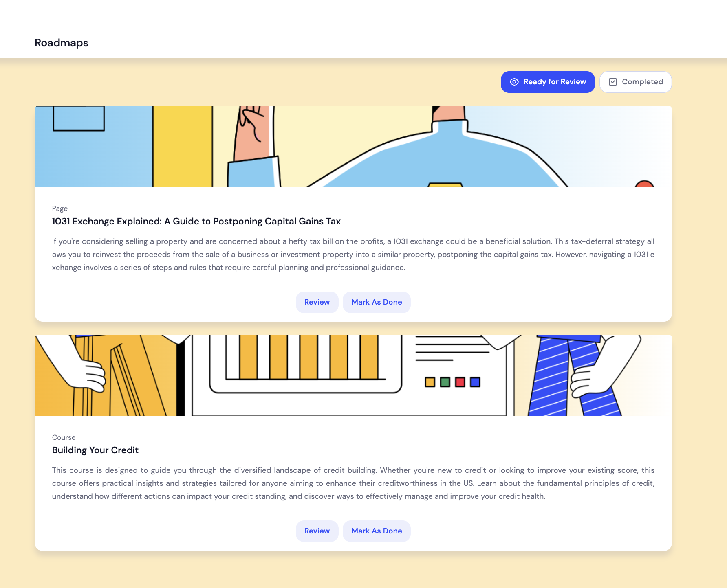Open the 1031 Exchange Explained article title
Screen dimensions: 727x588
click(196, 221)
